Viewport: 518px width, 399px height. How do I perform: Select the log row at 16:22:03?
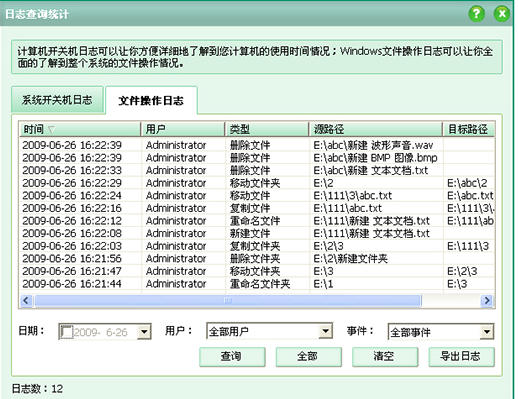point(257,246)
